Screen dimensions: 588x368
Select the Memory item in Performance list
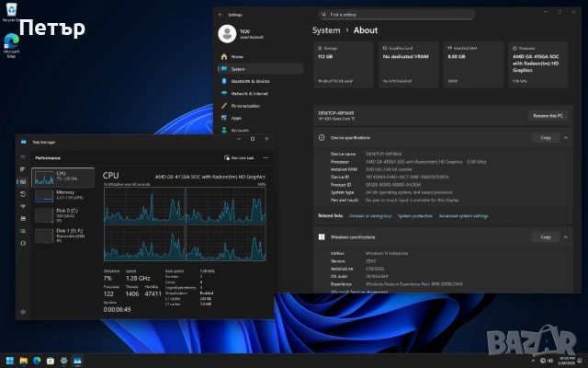coord(63,194)
